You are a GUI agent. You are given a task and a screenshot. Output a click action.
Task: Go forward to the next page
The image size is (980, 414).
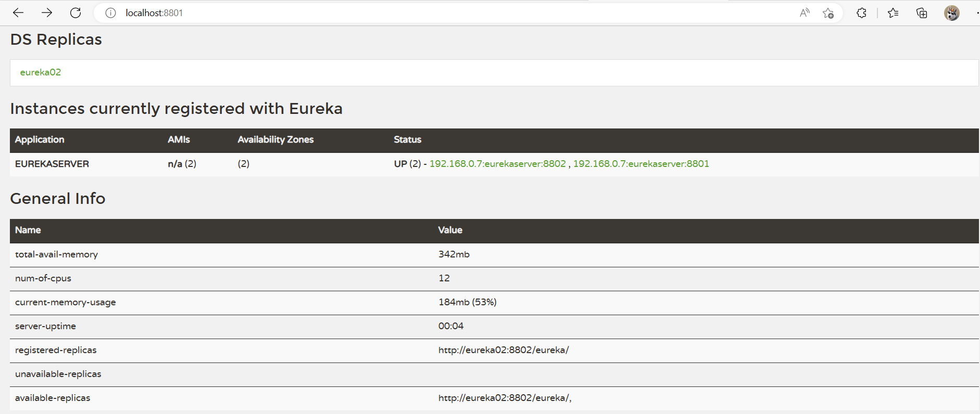pos(47,13)
